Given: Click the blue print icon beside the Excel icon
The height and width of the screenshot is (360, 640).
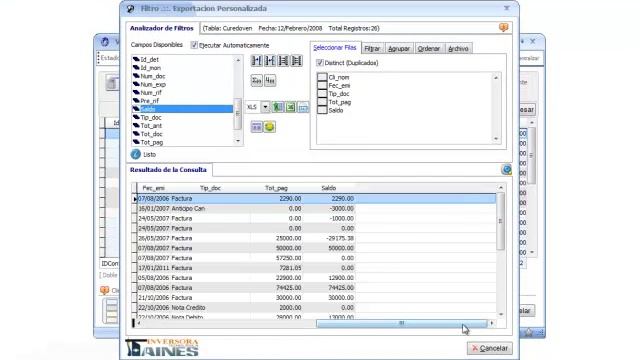Looking at the screenshot, I should [x=303, y=107].
